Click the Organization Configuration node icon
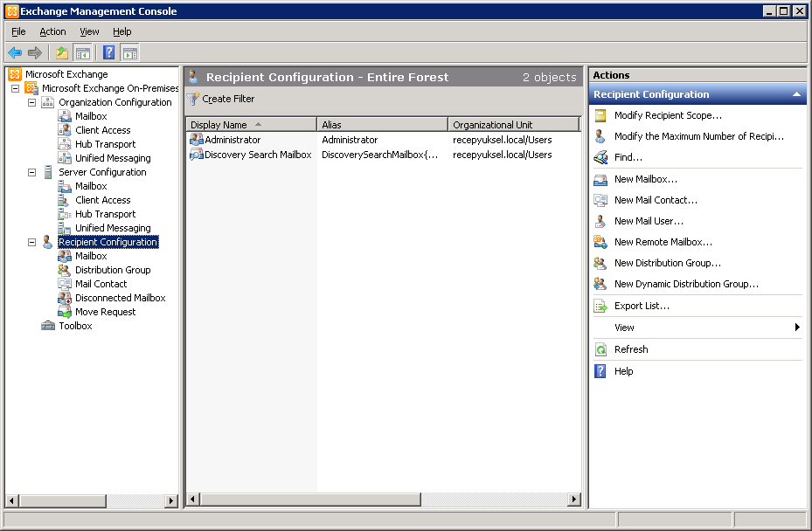The height and width of the screenshot is (531, 812). [x=48, y=102]
